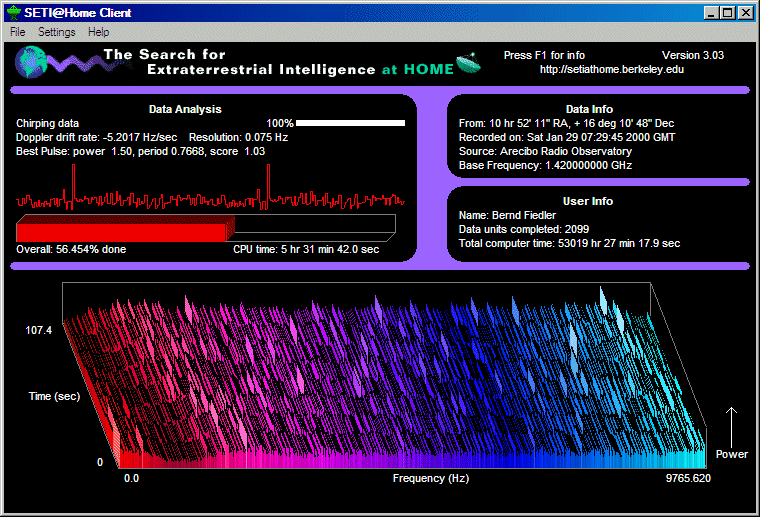Click the 'Best Pulse: power 1.50' line
760x517 pixels.
tap(141, 152)
